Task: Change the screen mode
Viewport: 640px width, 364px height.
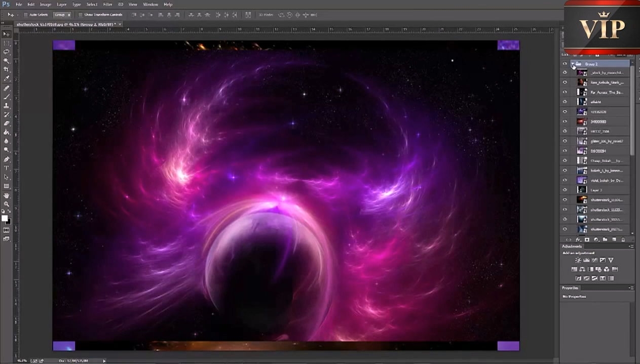Action: pos(6,239)
